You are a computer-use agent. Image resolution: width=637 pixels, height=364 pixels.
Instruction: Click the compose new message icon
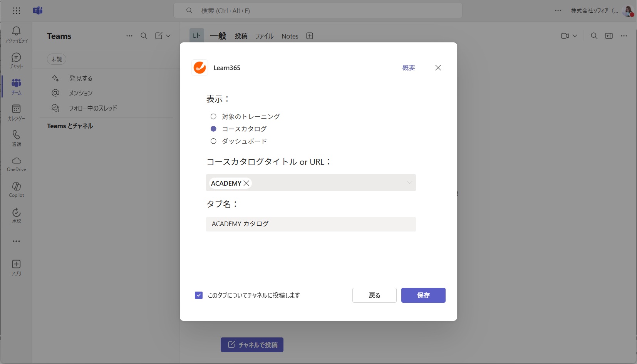tap(159, 36)
